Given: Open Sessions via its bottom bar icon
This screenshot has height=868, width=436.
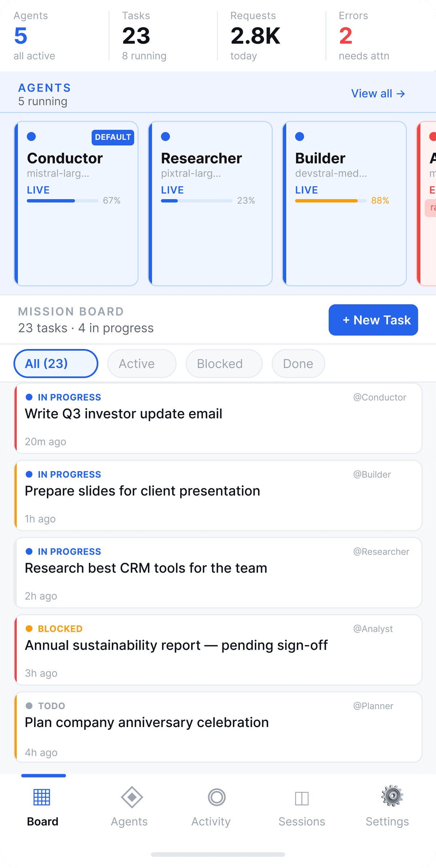Looking at the screenshot, I should coord(302,799).
